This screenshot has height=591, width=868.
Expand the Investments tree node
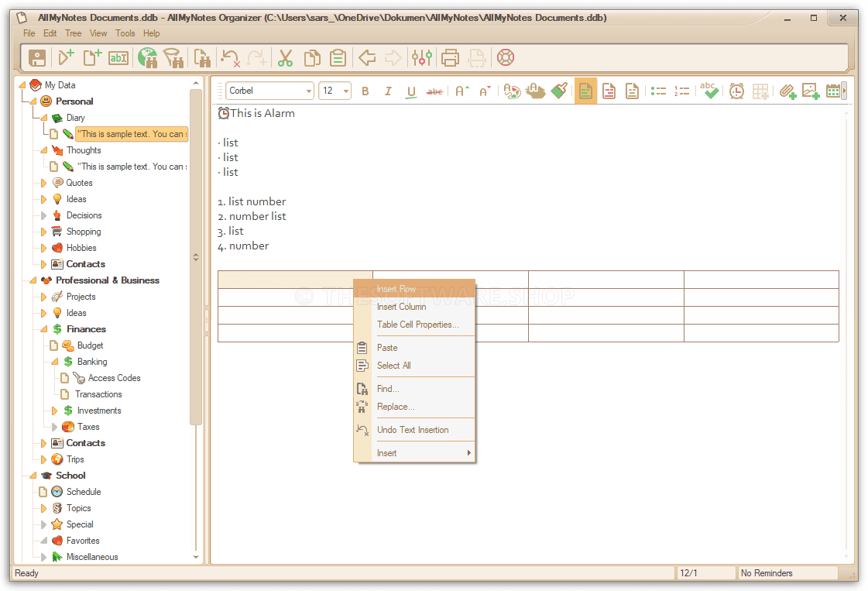tap(54, 411)
